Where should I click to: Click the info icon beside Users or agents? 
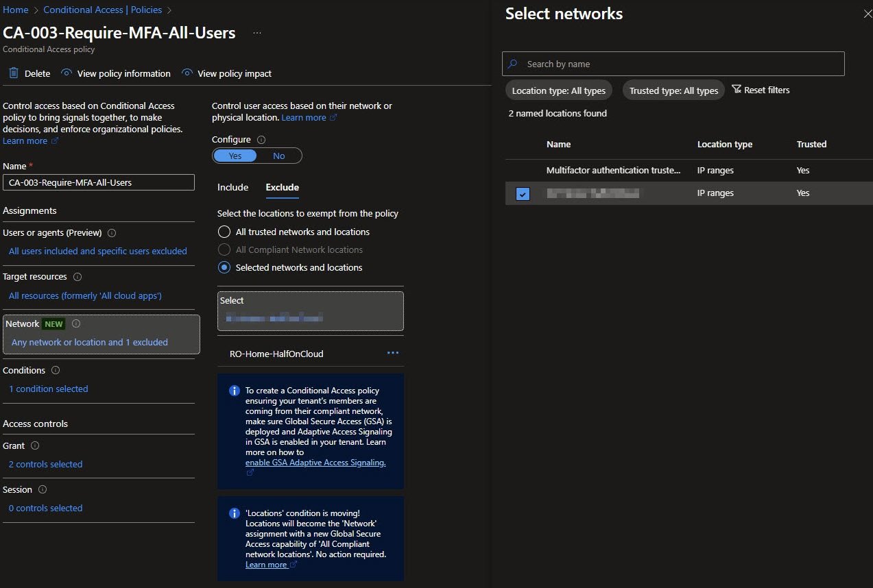112,233
